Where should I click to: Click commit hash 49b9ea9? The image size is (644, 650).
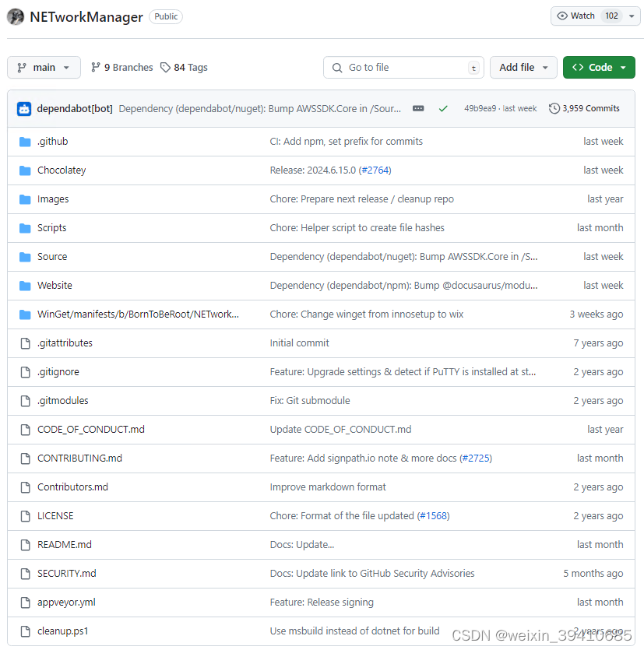point(480,108)
